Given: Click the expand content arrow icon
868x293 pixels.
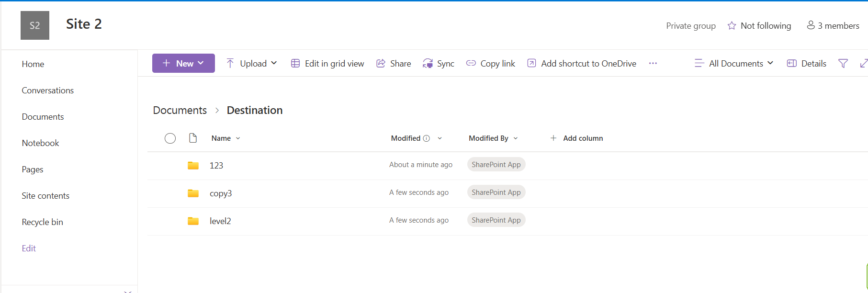Looking at the screenshot, I should click(864, 63).
